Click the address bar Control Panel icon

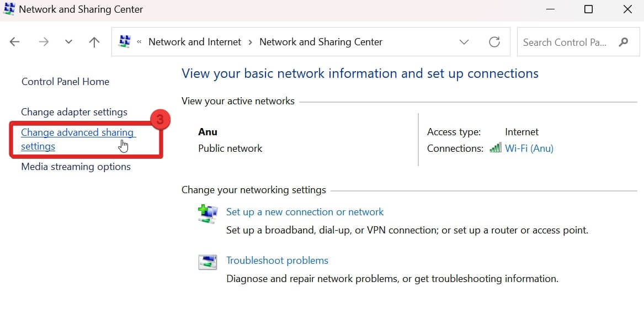(x=125, y=42)
